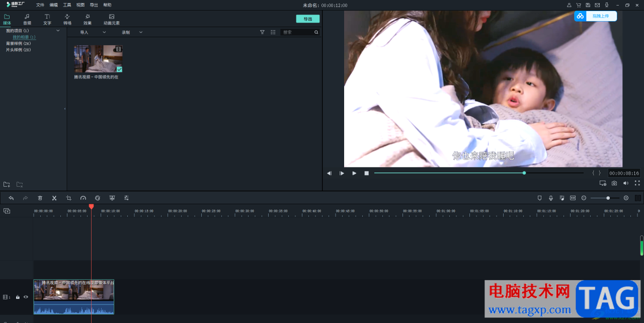Select the crop tool in timeline toolbar
The image size is (644, 323).
tap(69, 198)
